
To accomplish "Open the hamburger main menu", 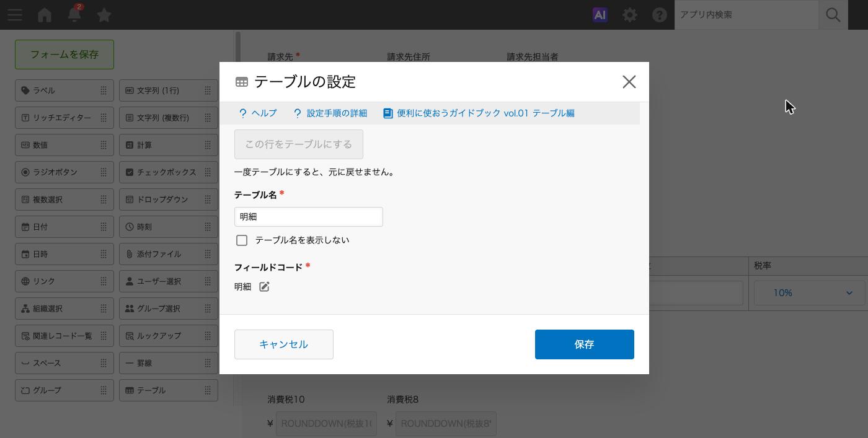I will pyautogui.click(x=15, y=15).
